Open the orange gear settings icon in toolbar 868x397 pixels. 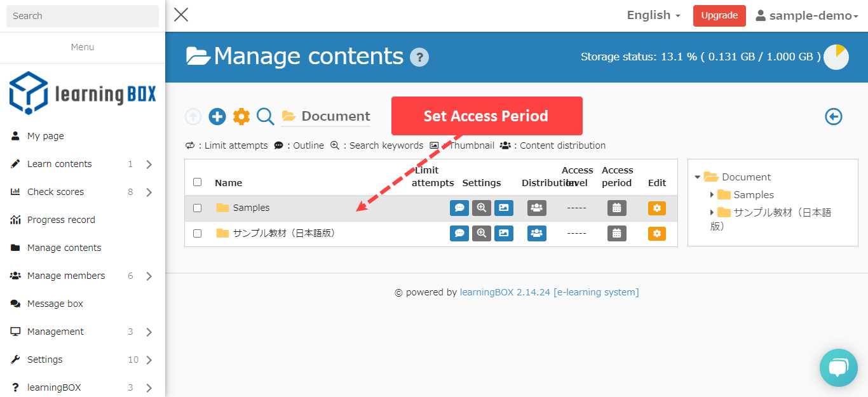pyautogui.click(x=241, y=116)
